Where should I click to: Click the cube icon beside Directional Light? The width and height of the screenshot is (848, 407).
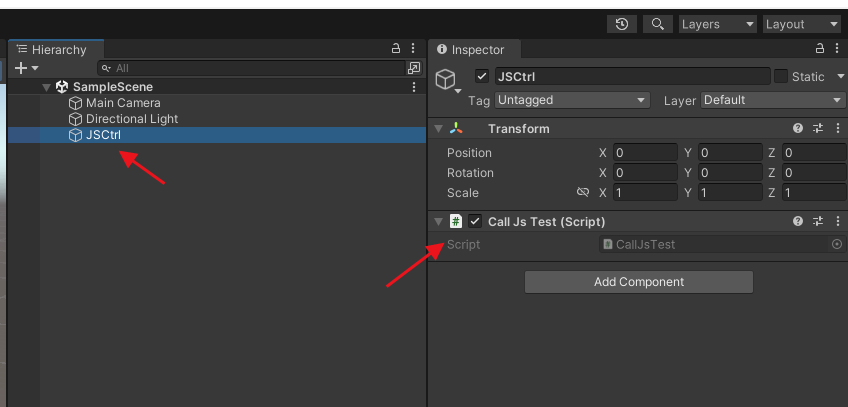[x=75, y=119]
